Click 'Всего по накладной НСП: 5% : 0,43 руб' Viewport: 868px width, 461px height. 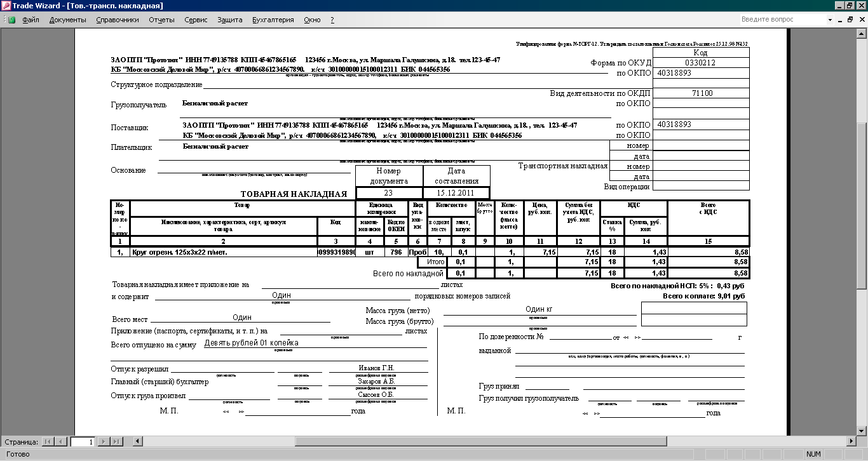[x=678, y=286]
